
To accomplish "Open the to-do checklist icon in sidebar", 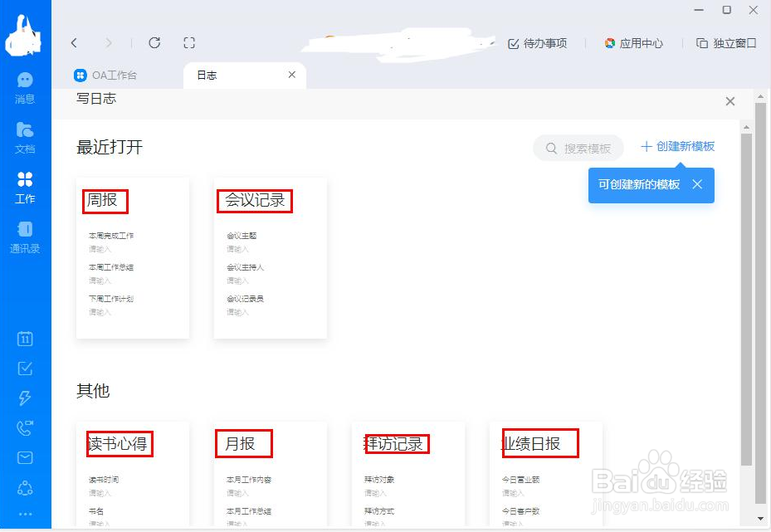I will [24, 368].
